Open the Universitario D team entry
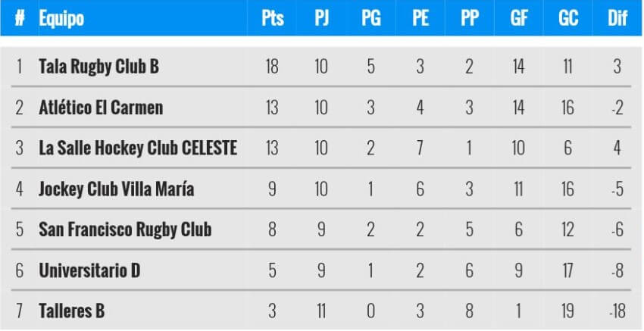The height and width of the screenshot is (331, 644). coord(89,270)
